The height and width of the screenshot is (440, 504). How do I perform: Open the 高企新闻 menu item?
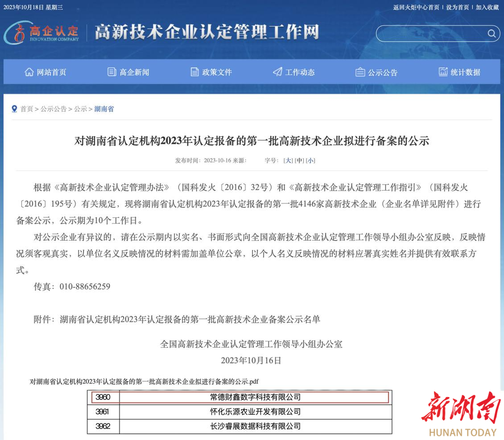128,72
